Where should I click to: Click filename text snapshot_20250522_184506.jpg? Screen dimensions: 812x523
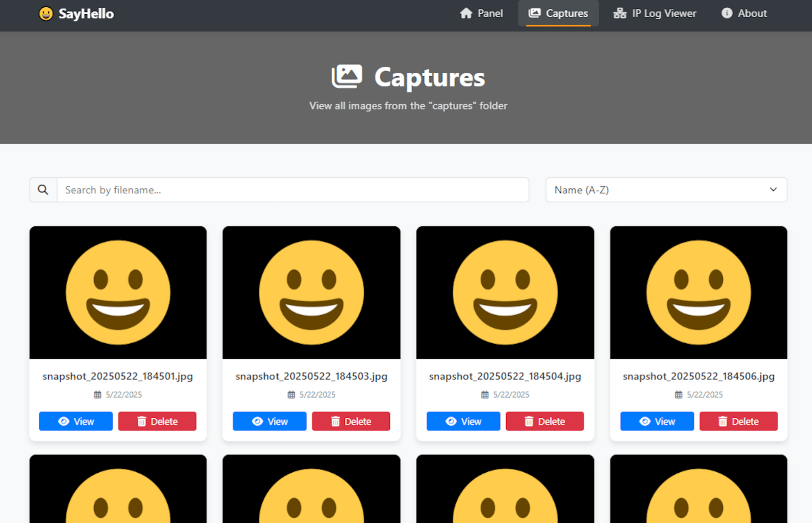pyautogui.click(x=699, y=377)
